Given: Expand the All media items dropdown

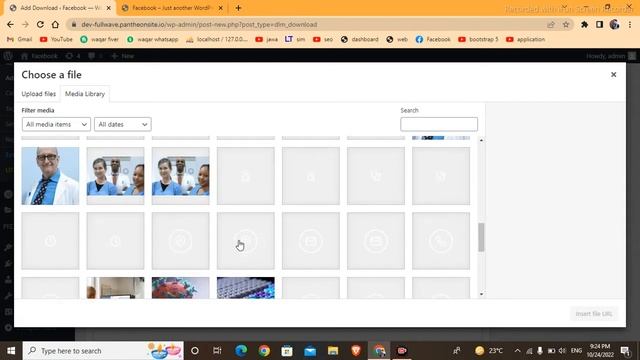Looking at the screenshot, I should point(56,124).
